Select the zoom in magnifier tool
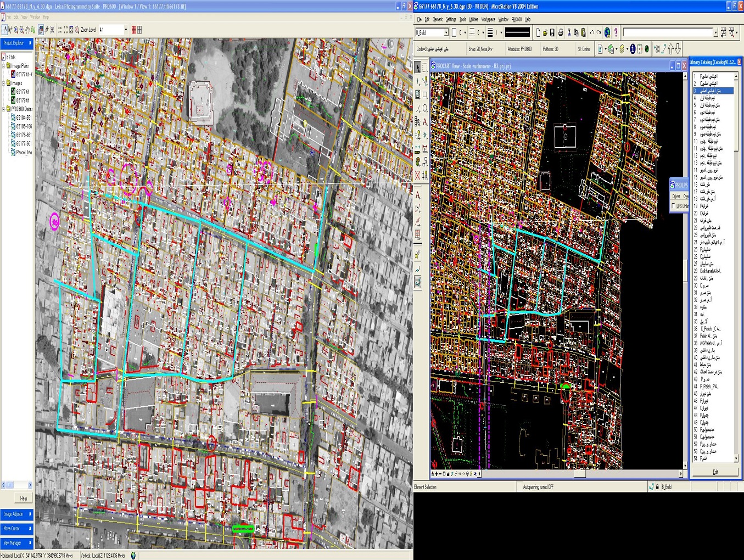The height and width of the screenshot is (560, 744). (15, 30)
